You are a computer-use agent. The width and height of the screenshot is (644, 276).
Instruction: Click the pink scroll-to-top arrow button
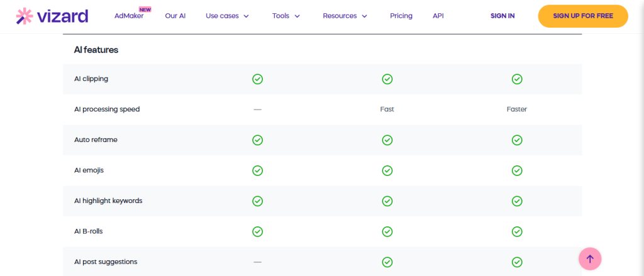point(590,258)
